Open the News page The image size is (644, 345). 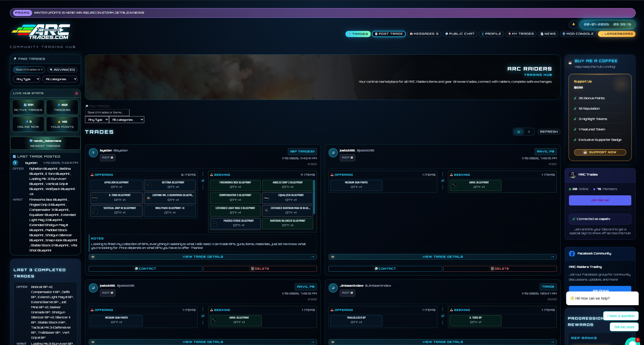[548, 34]
